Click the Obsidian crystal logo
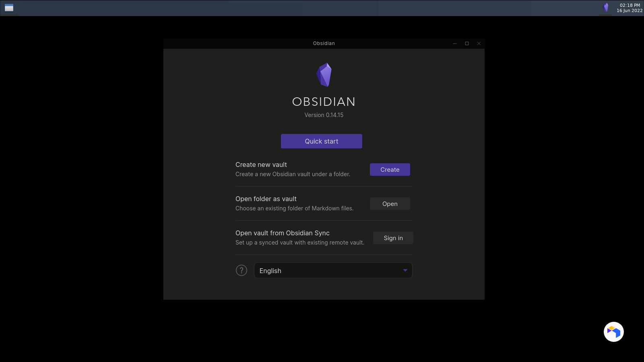This screenshot has width=644, height=362. click(324, 75)
